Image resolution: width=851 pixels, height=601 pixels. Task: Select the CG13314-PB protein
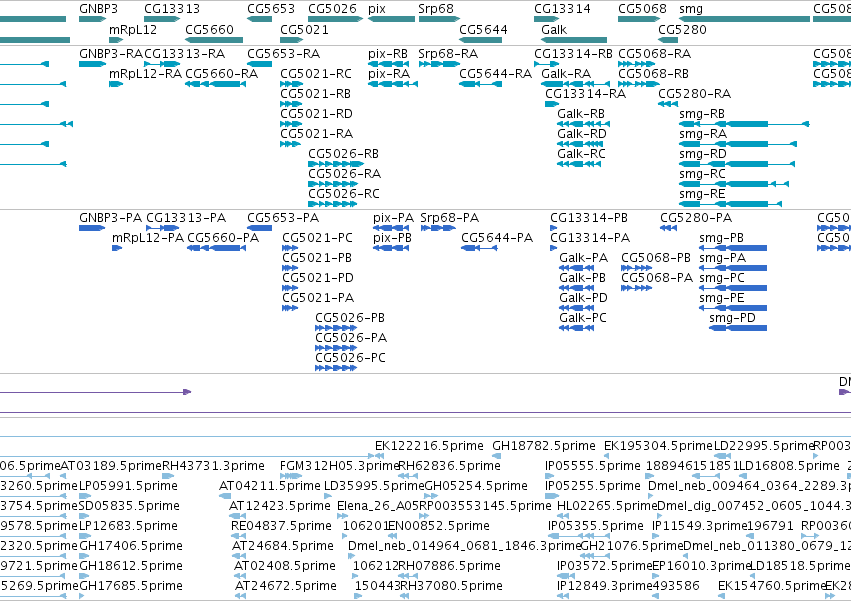coord(554,228)
